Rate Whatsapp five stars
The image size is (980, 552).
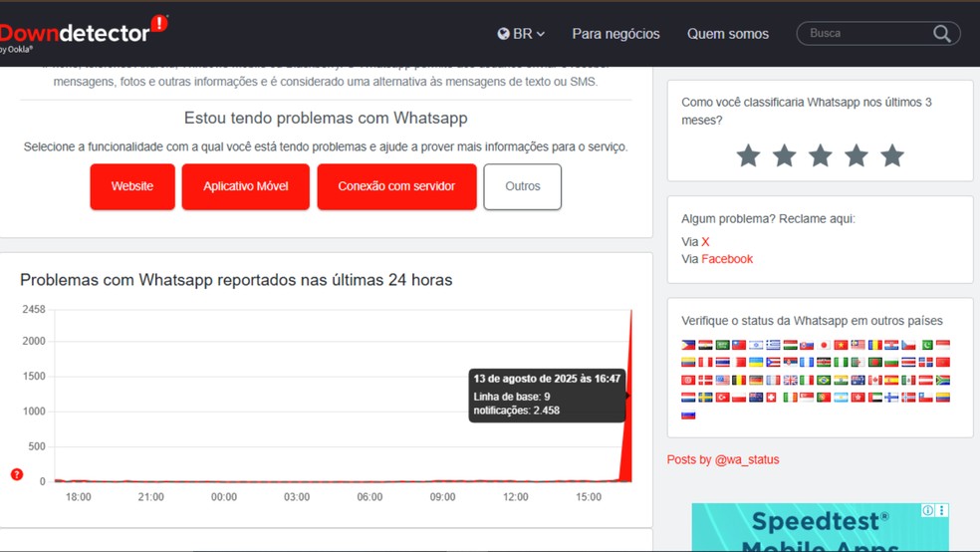tap(892, 155)
